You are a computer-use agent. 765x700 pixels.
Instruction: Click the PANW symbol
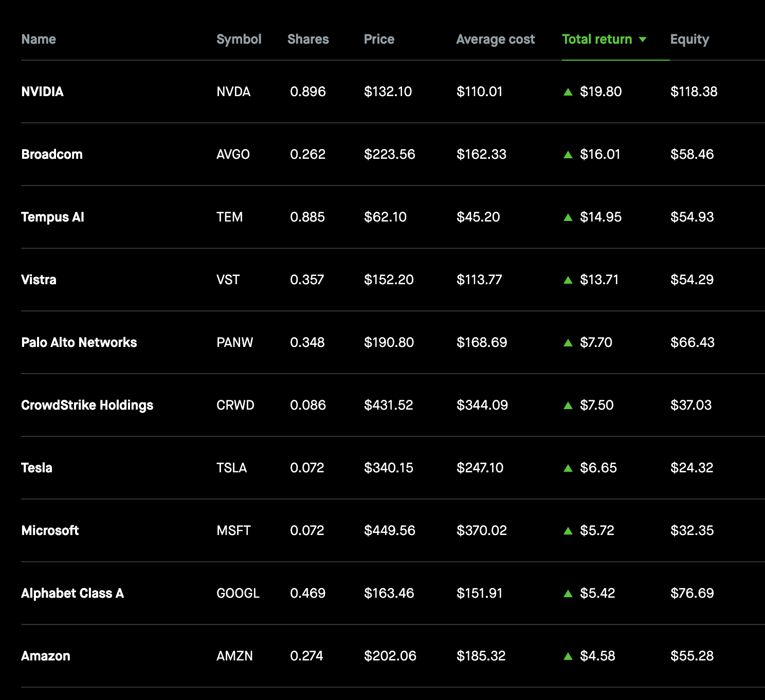[235, 342]
